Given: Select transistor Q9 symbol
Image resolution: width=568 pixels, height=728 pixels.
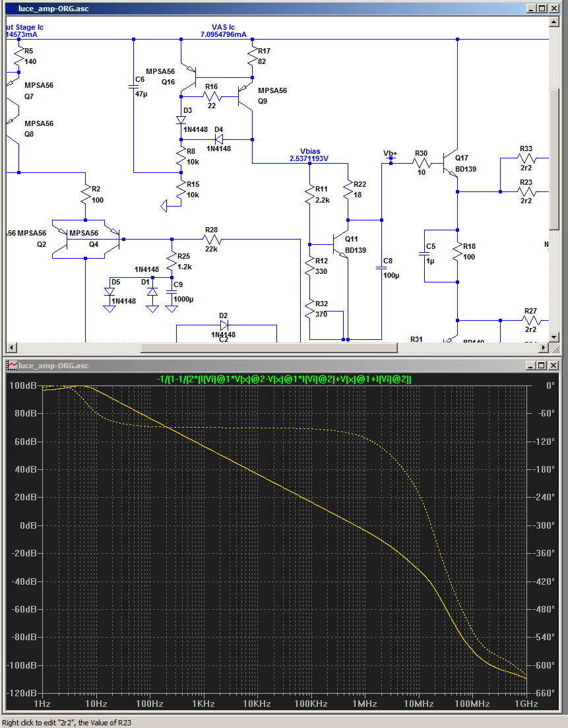Looking at the screenshot, I should point(245,96).
